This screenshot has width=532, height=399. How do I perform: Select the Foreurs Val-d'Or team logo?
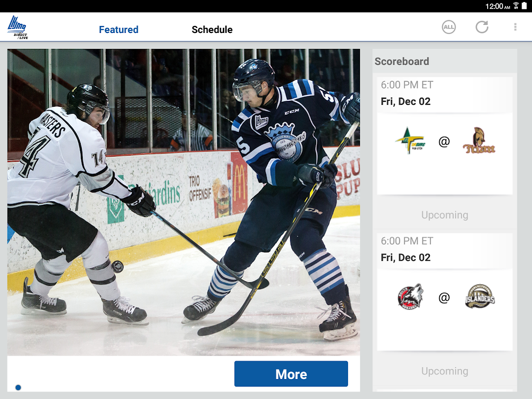pos(410,141)
